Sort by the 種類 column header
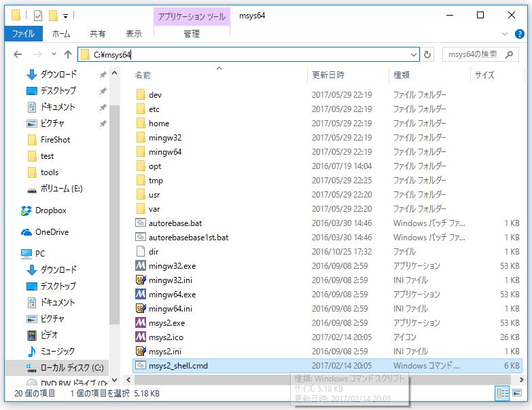This screenshot has height=410, width=532. (402, 75)
